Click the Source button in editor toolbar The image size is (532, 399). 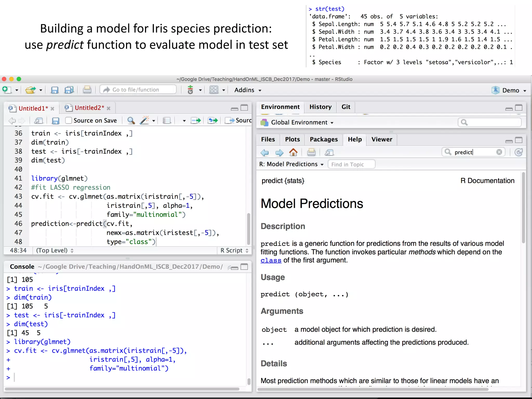(238, 120)
